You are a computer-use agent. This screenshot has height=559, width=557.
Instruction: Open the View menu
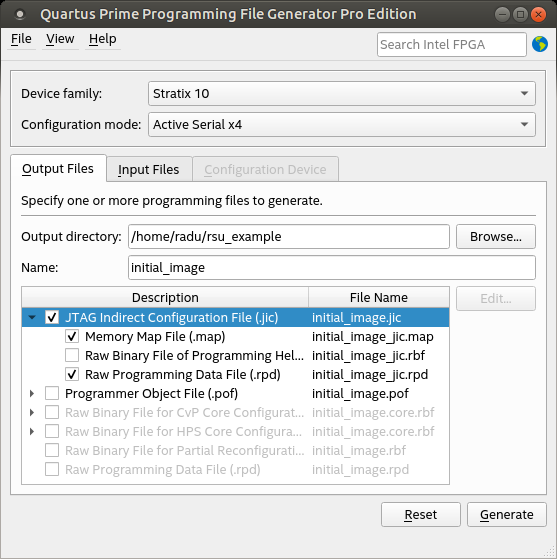(x=60, y=39)
